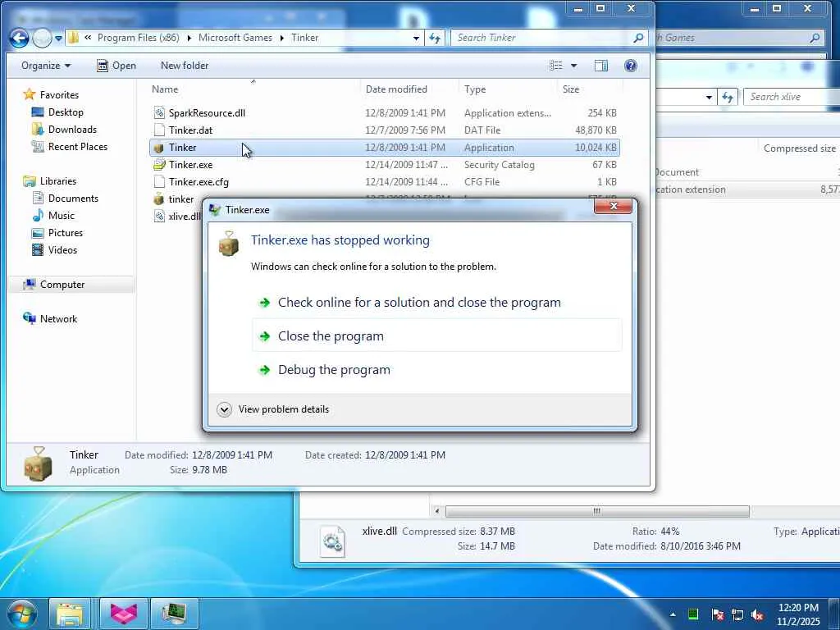Click New folder in the toolbar
The image size is (840, 630).
pyautogui.click(x=185, y=66)
